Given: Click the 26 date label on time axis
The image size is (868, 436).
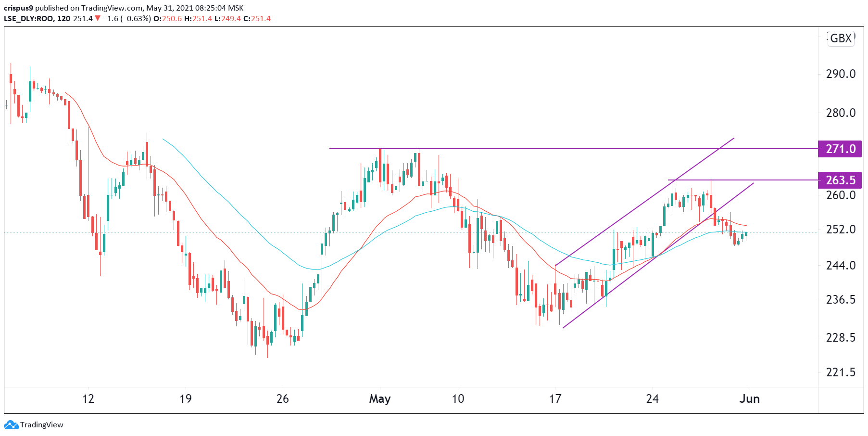Looking at the screenshot, I should [x=283, y=399].
